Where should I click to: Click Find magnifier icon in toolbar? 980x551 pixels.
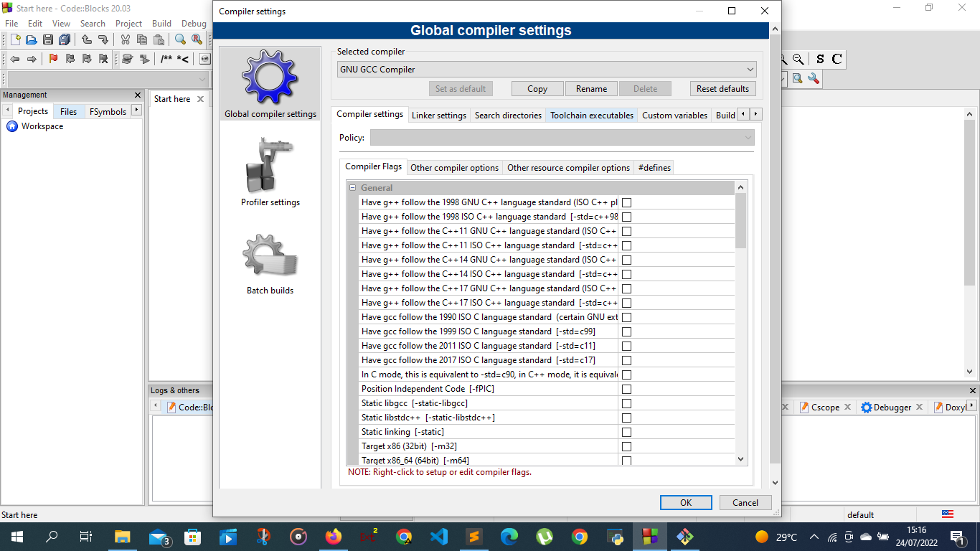pos(180,39)
